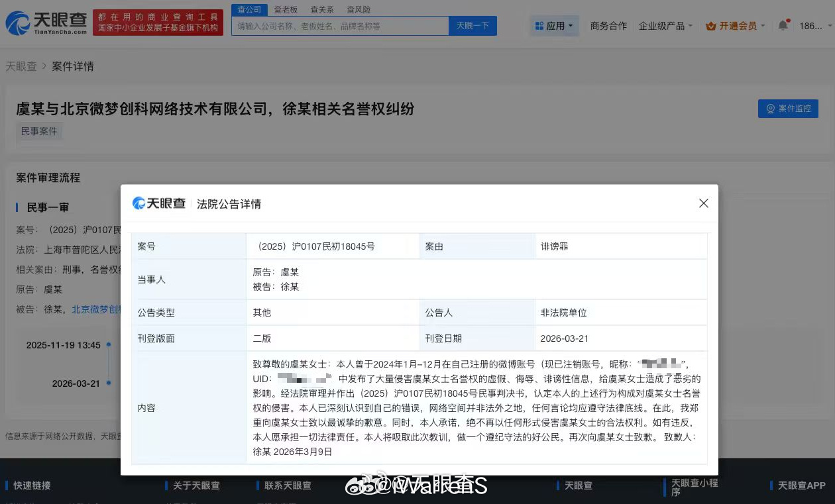Expand the 开通会员 dropdown arrow
This screenshot has width=835, height=504.
pyautogui.click(x=763, y=25)
